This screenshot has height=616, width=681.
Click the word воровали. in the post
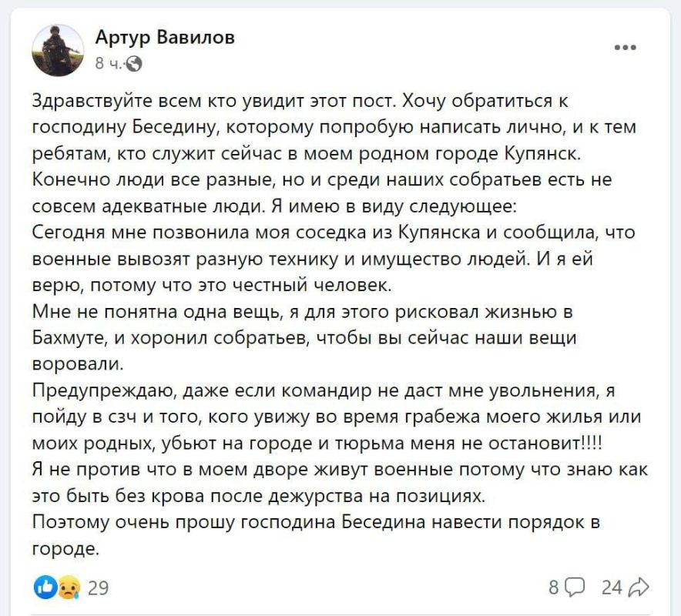point(78,365)
